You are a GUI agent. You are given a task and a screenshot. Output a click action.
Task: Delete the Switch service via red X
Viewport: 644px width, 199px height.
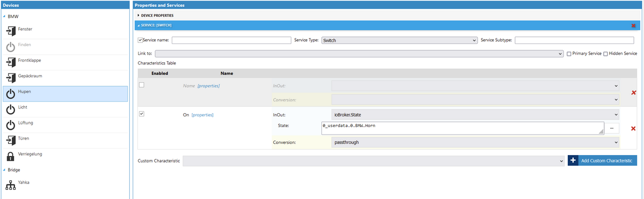tap(634, 25)
